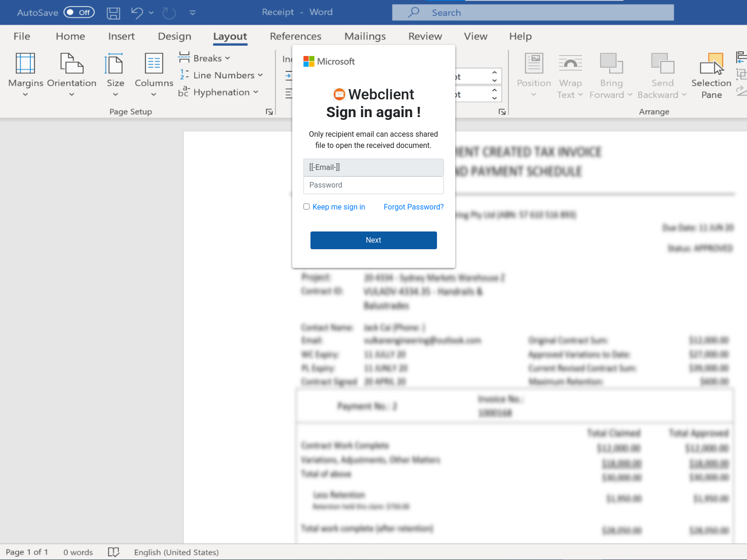Launch the Paragraph dialog launcher
The height and width of the screenshot is (560, 747).
click(x=502, y=112)
